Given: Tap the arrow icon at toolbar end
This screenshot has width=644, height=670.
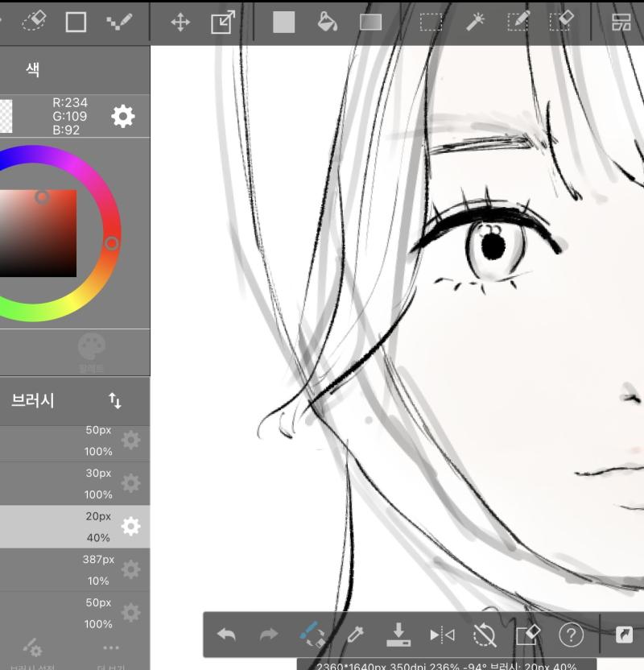Looking at the screenshot, I should click(x=624, y=635).
